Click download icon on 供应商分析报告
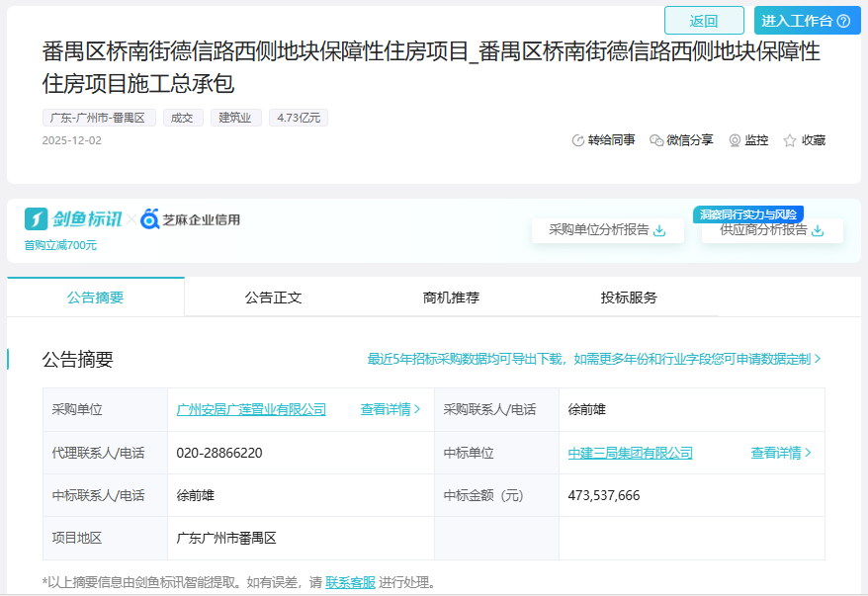This screenshot has height=596, width=868. pos(818,230)
